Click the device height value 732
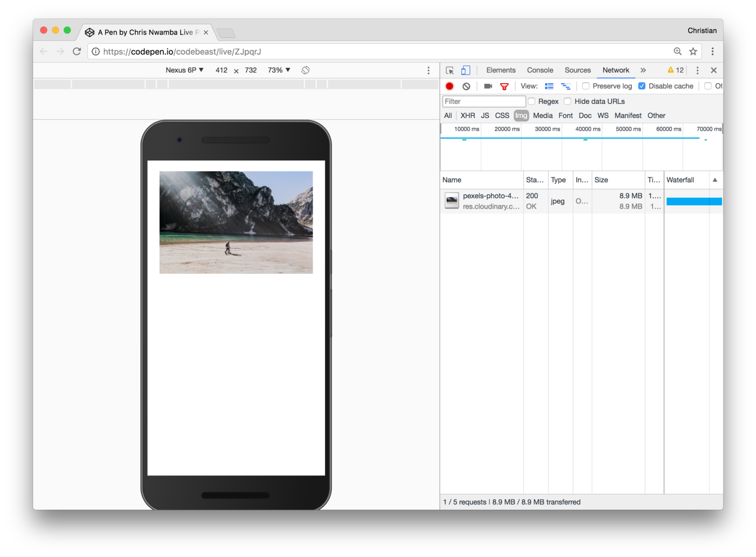This screenshot has height=557, width=756. (251, 70)
